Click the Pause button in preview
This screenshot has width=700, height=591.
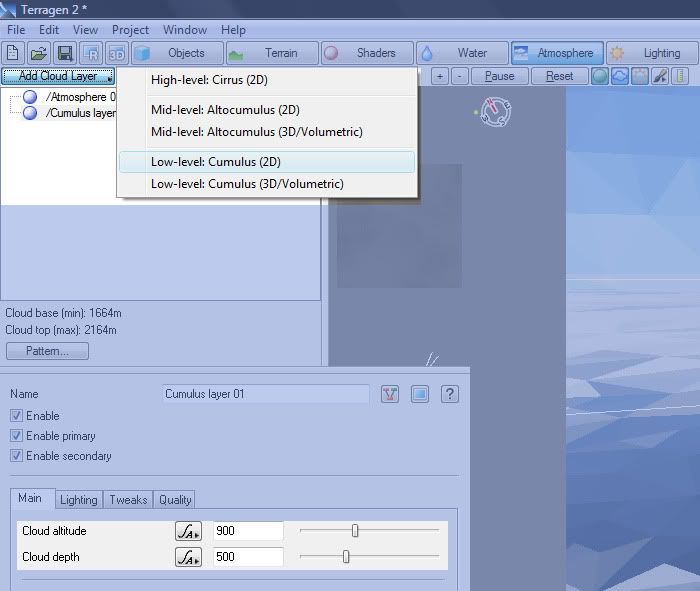click(x=499, y=76)
